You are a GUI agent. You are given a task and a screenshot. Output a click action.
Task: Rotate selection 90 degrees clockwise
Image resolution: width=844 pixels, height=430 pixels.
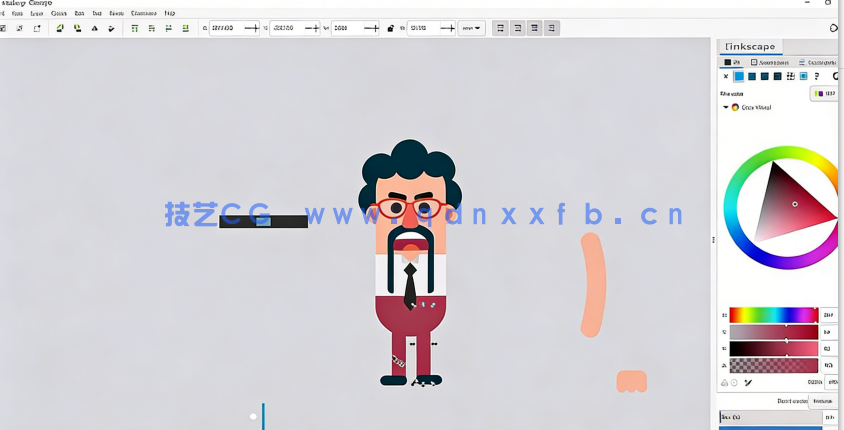[78, 28]
